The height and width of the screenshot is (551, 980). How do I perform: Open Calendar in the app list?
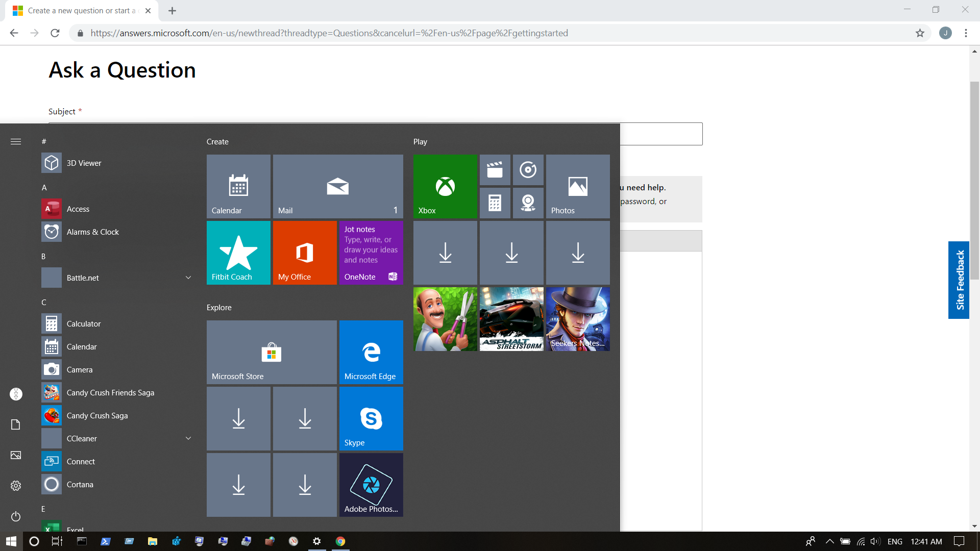pos(116,347)
